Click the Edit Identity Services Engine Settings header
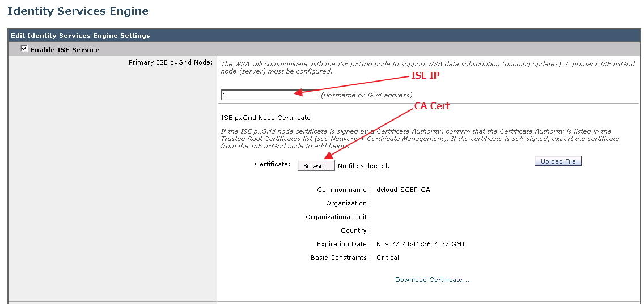Image resolution: width=644 pixels, height=304 pixels. coord(80,36)
